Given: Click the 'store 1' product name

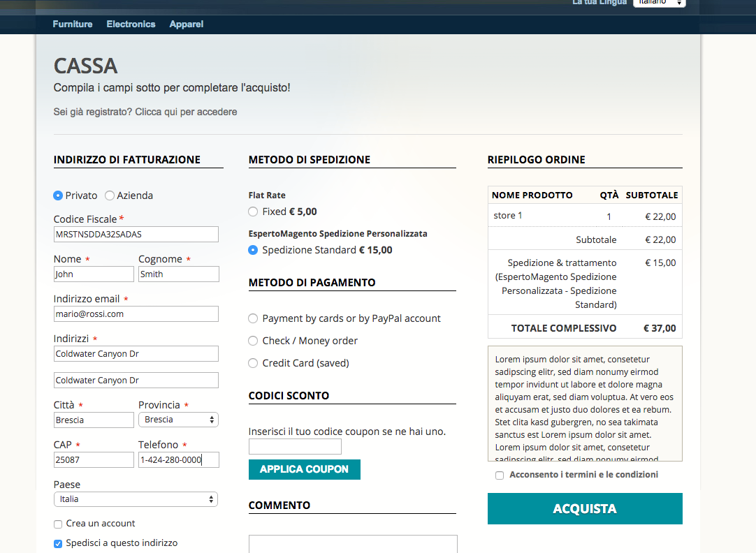Looking at the screenshot, I should pos(508,215).
